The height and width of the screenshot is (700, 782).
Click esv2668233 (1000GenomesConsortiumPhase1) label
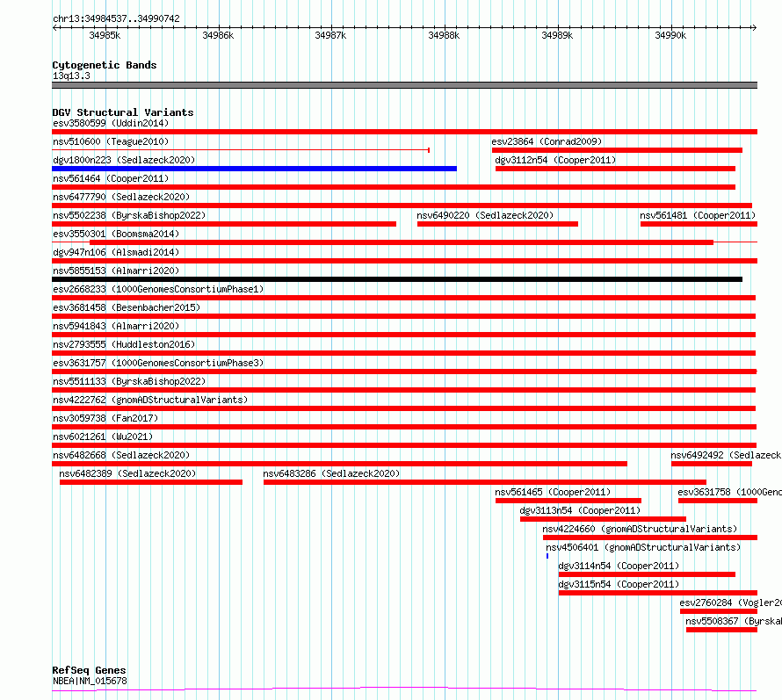click(x=158, y=289)
